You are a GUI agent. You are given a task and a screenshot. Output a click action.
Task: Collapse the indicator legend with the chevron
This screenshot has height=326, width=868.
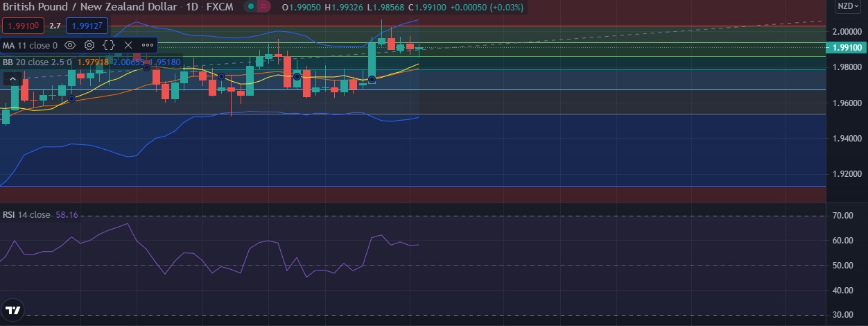coord(13,80)
